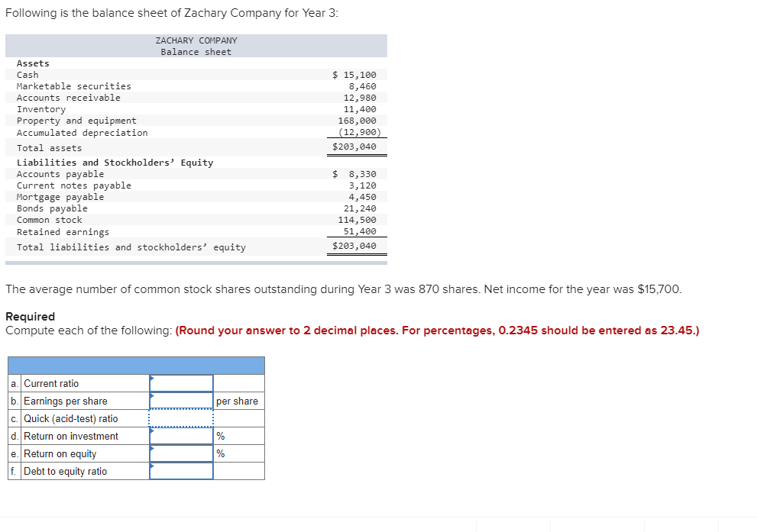Screen dimensions: 757x532
Task: Click the Debt to equity ratio answer field
Action: pyautogui.click(x=182, y=471)
